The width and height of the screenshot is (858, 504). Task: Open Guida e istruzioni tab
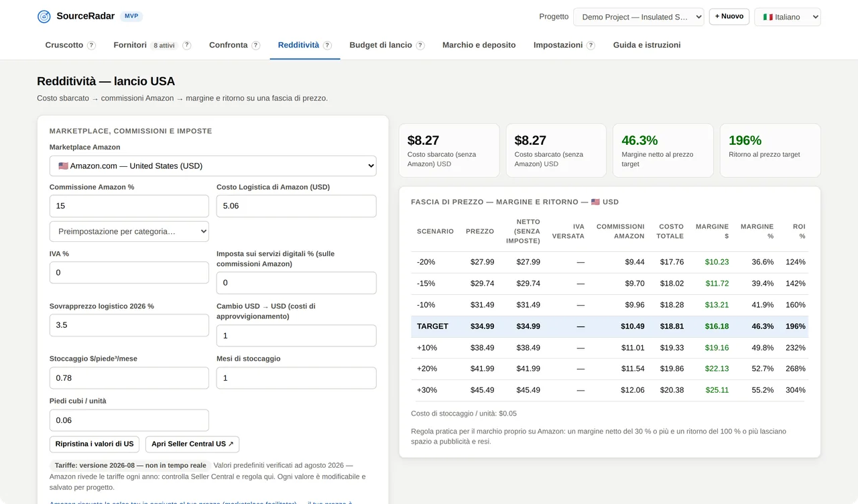(x=647, y=45)
